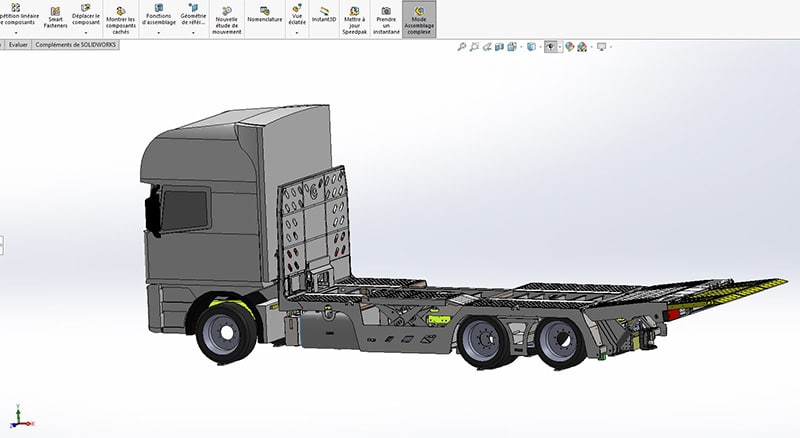Image resolution: width=800 pixels, height=438 pixels.
Task: Start a Nouvelle étude de mouvement
Action: click(x=227, y=20)
